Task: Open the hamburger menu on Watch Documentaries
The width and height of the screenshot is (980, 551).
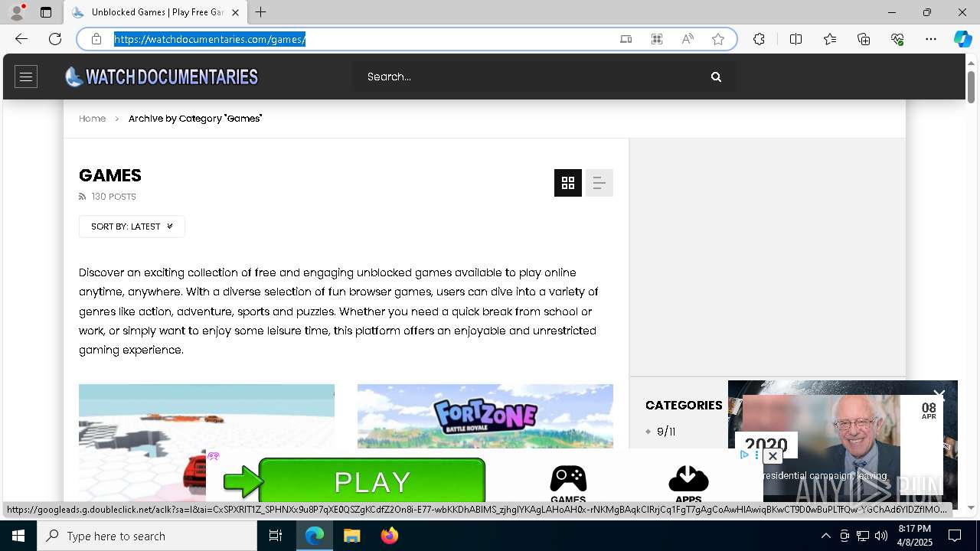Action: click(x=26, y=77)
